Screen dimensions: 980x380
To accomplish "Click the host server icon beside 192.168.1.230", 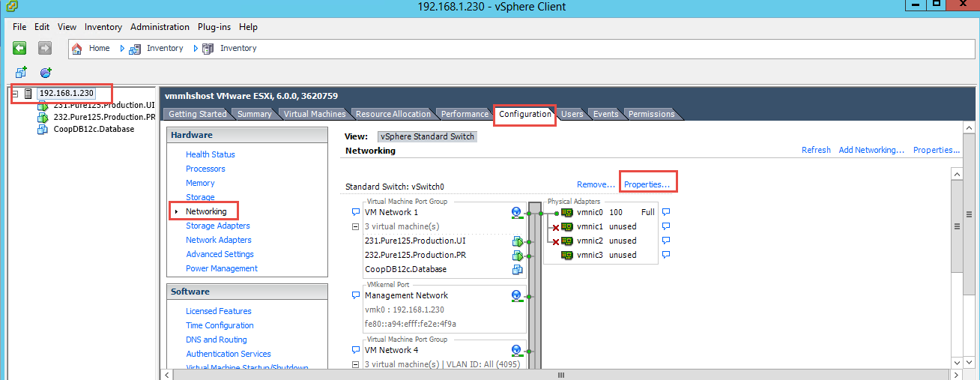I will click(x=28, y=94).
